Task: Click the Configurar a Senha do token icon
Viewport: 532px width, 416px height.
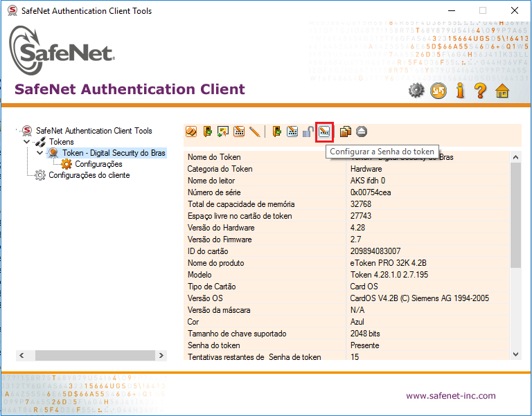Action: click(324, 132)
